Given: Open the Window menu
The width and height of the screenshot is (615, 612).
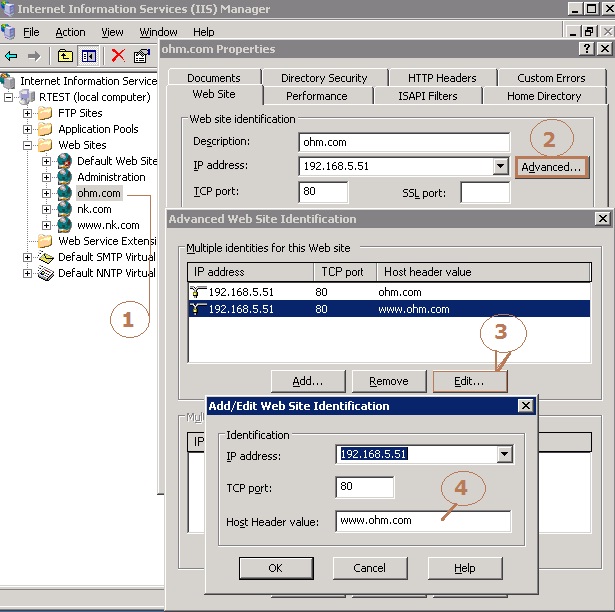Looking at the screenshot, I should point(158,32).
